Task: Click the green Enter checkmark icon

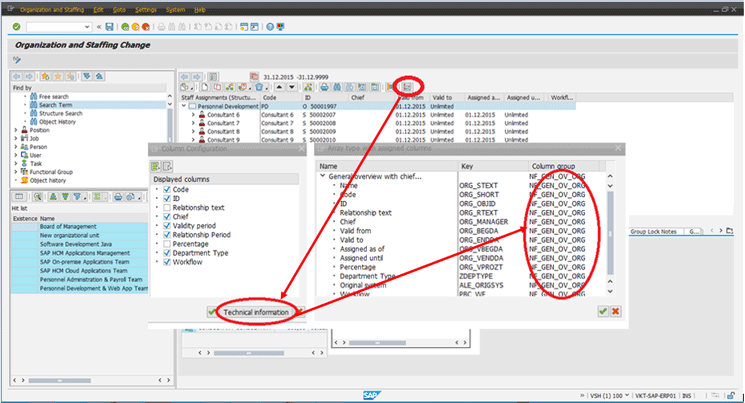Action: [x=16, y=26]
